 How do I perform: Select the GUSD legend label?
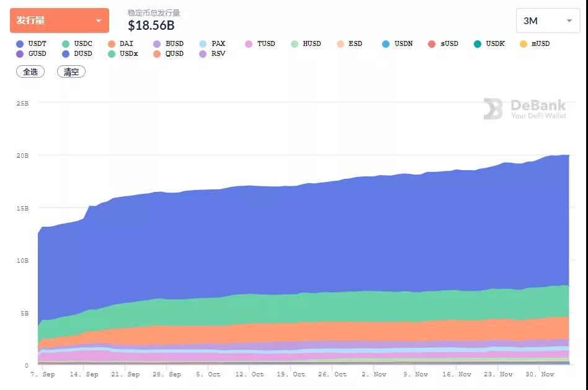coord(37,53)
